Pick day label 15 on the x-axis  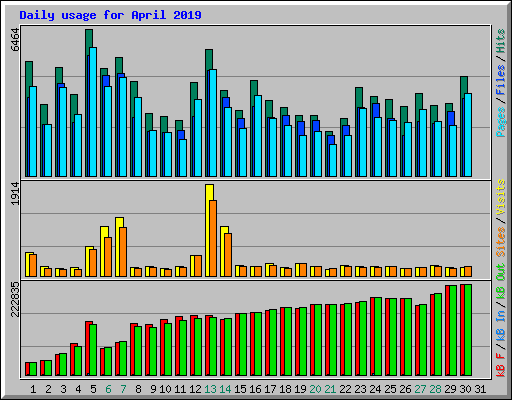tap(240, 389)
